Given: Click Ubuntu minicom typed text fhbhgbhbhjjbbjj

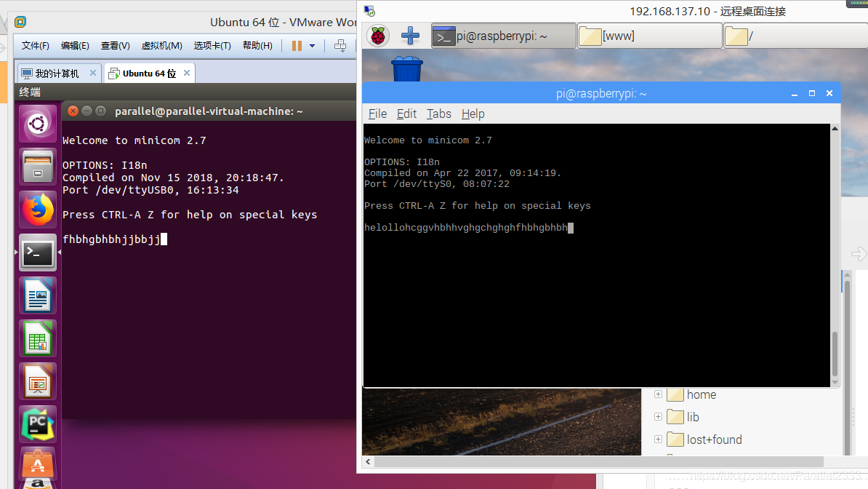Looking at the screenshot, I should (111, 239).
